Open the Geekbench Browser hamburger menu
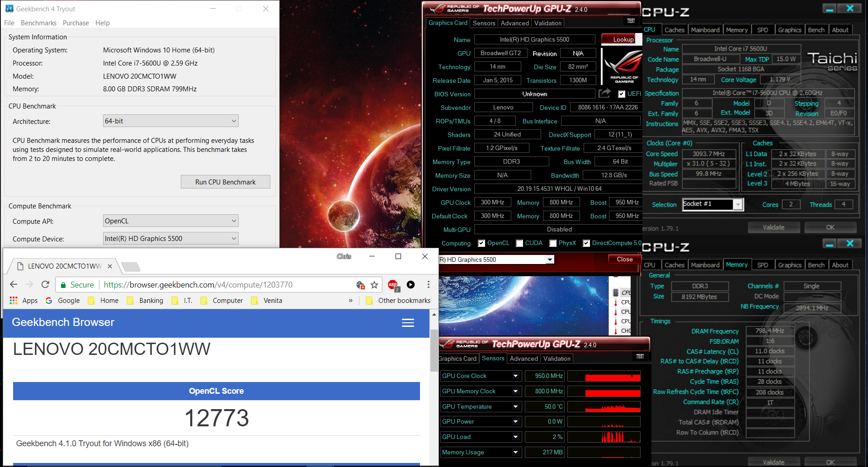This screenshot has height=467, width=868. click(408, 323)
